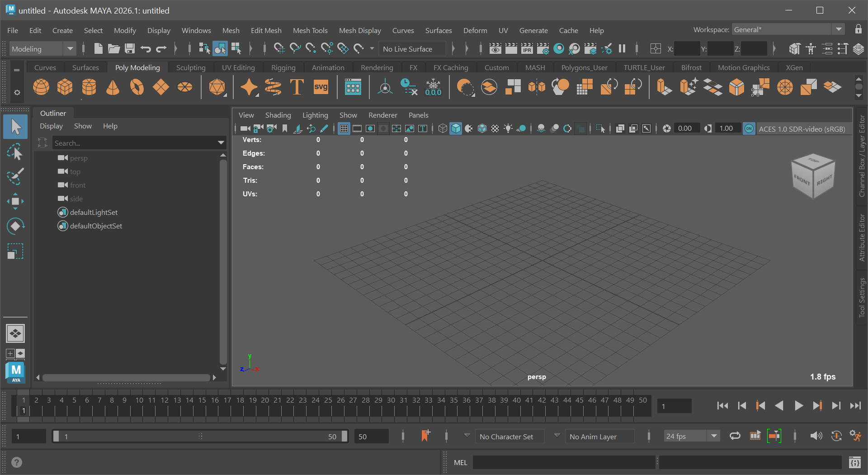Create a polygon cube from the shelf

65,87
